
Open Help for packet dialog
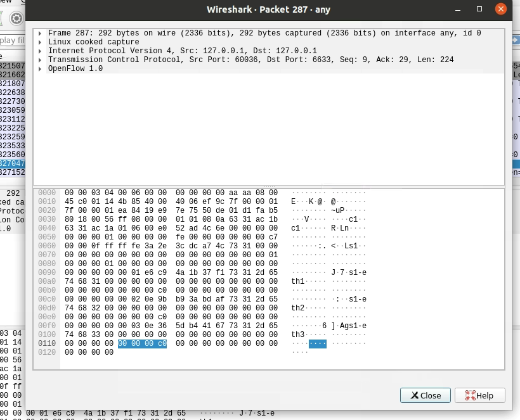tap(479, 395)
